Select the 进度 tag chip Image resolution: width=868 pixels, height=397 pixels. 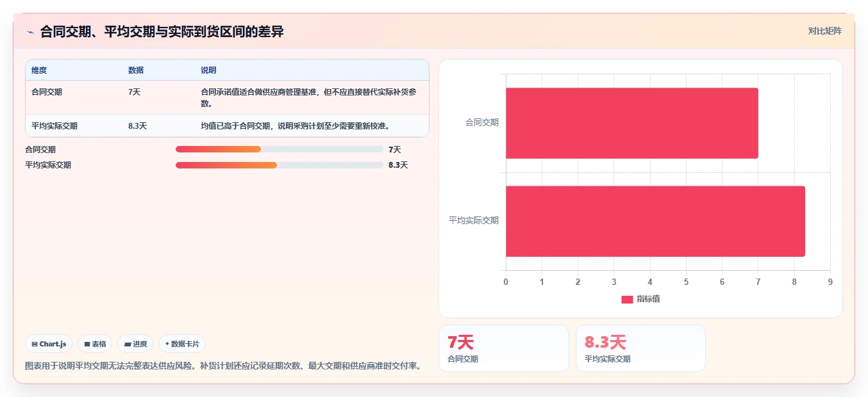tap(135, 344)
